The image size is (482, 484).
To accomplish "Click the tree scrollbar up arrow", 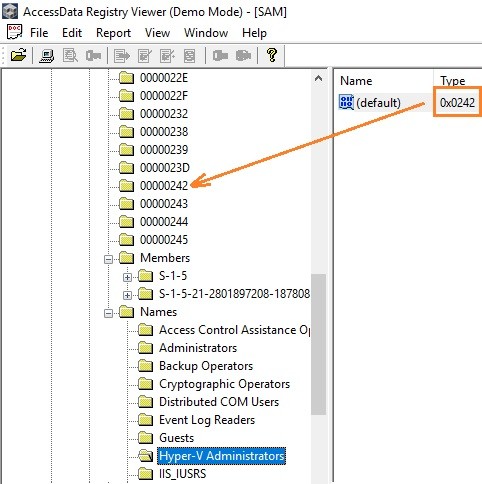I will click(x=318, y=79).
